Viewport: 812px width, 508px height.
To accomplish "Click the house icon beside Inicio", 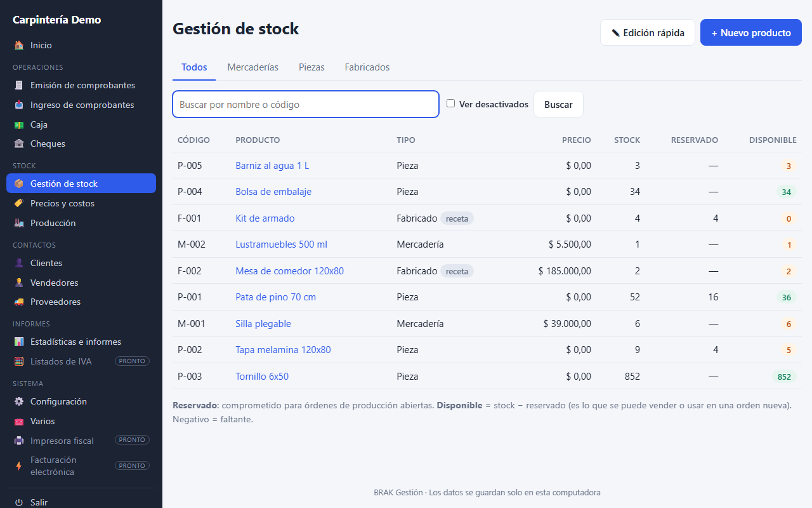I will point(19,45).
